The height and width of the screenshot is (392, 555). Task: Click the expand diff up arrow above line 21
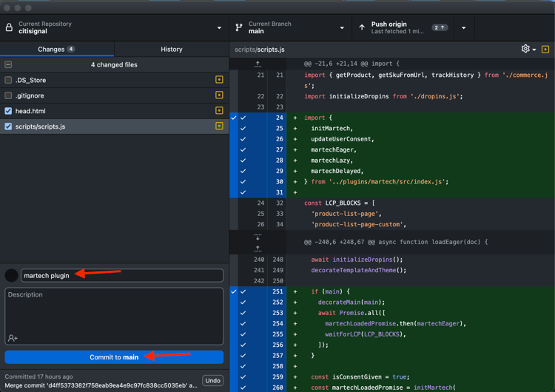click(258, 64)
